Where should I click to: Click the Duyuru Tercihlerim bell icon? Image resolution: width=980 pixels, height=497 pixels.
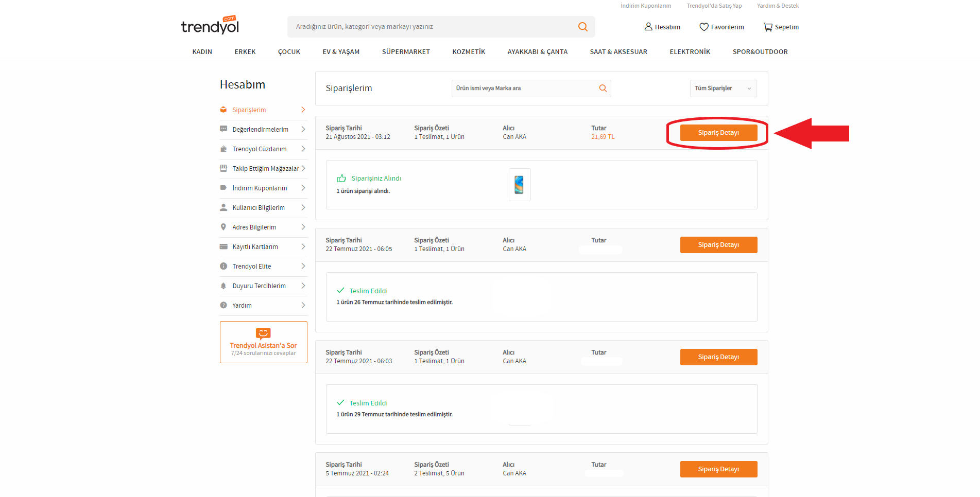coord(223,286)
